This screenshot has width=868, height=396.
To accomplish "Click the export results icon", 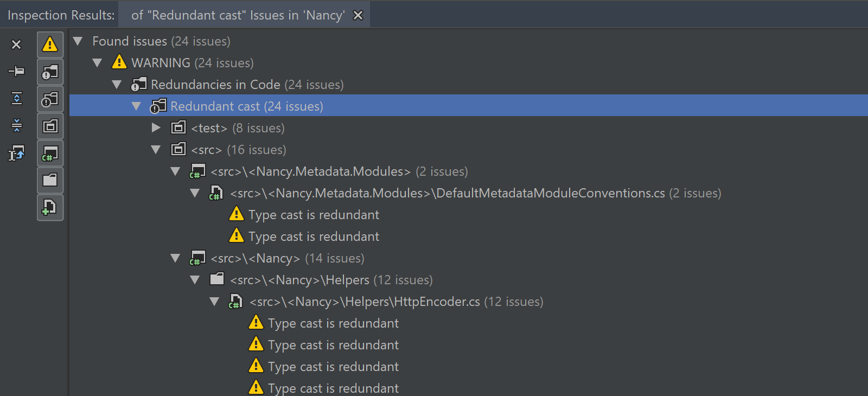I will [x=17, y=154].
